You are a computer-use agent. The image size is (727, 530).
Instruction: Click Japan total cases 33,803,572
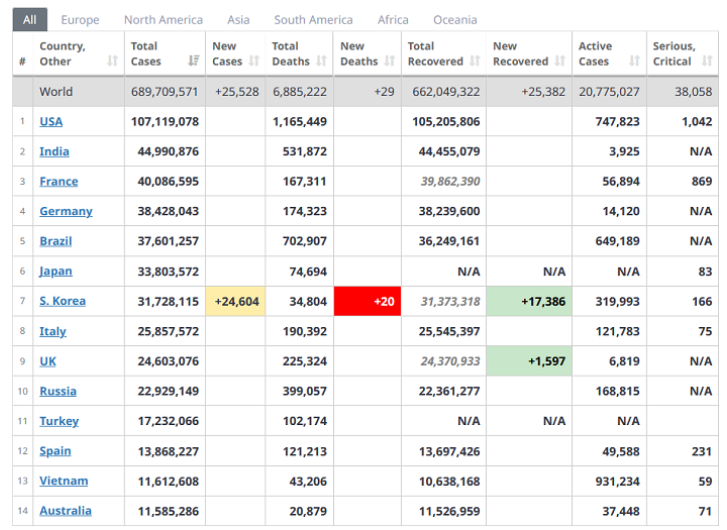coord(168,271)
